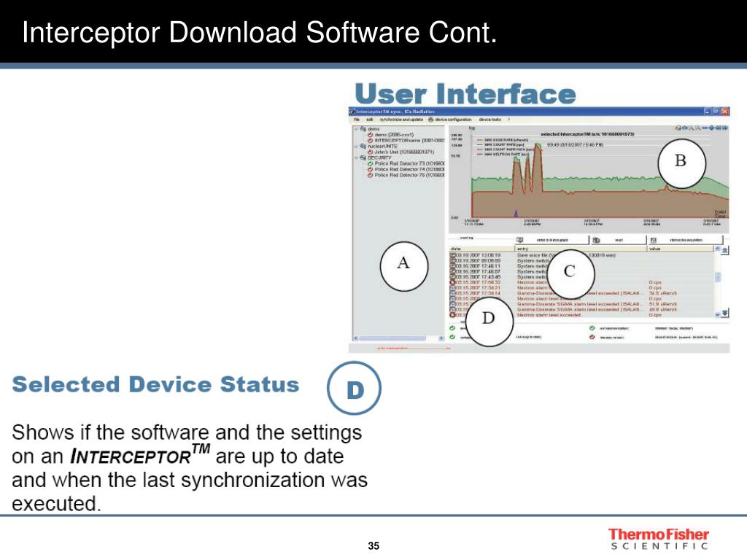This screenshot has height=560, width=747.
Task: Click the application icon in title bar
Action: point(352,112)
